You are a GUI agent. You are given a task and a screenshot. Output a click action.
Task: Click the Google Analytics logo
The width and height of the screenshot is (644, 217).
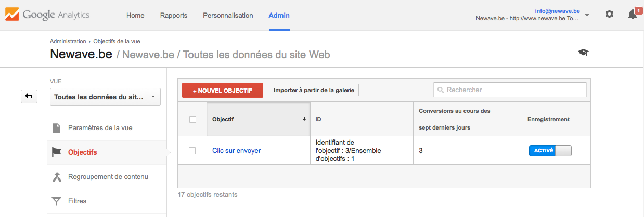(47, 15)
